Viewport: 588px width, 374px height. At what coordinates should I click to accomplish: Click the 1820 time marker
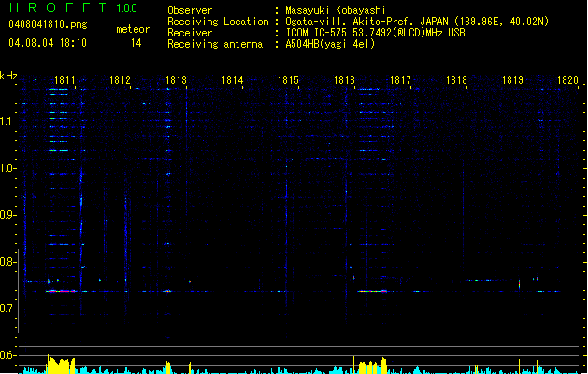tap(567, 80)
